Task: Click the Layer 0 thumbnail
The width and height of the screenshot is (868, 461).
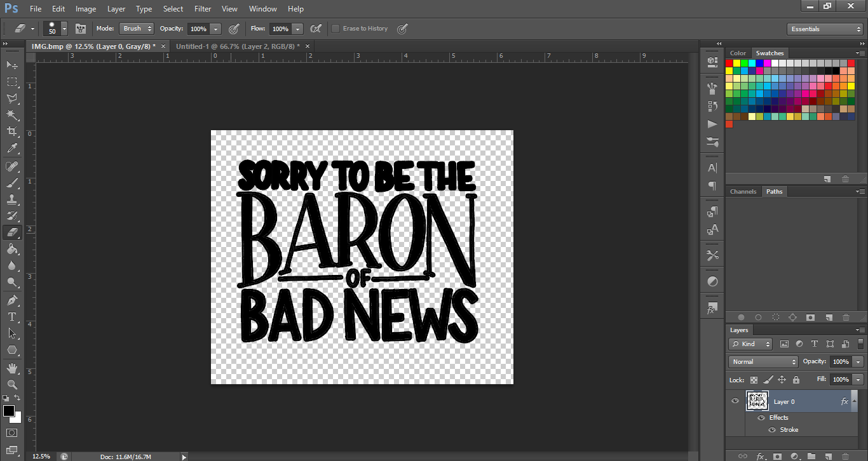Action: click(757, 401)
